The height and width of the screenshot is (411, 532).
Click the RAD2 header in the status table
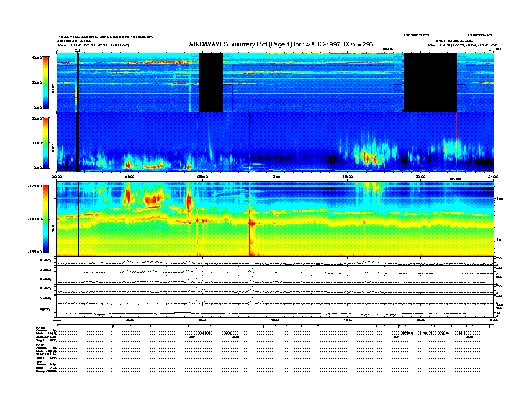pos(40,328)
